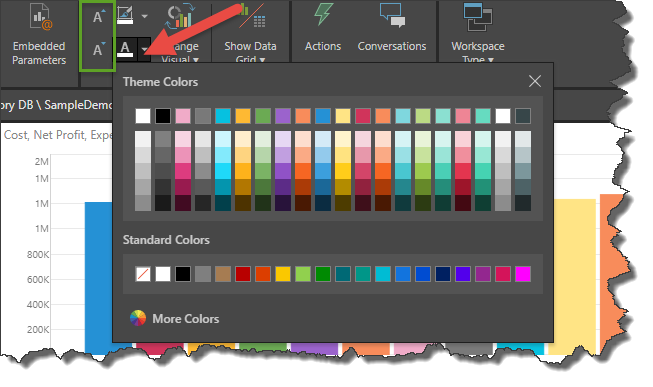653x387 pixels.
Task: Click the Actions lightning icon
Action: click(x=323, y=15)
